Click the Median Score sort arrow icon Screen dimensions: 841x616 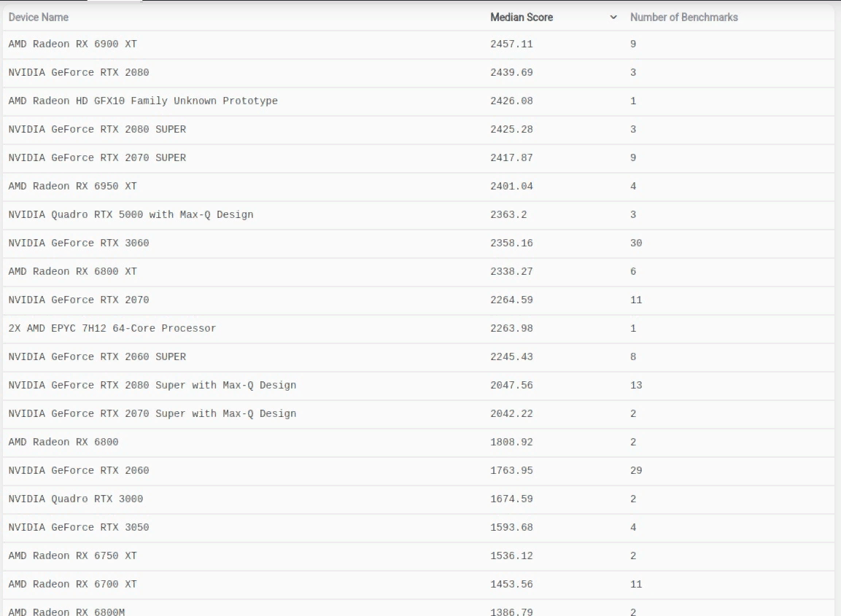click(x=613, y=17)
